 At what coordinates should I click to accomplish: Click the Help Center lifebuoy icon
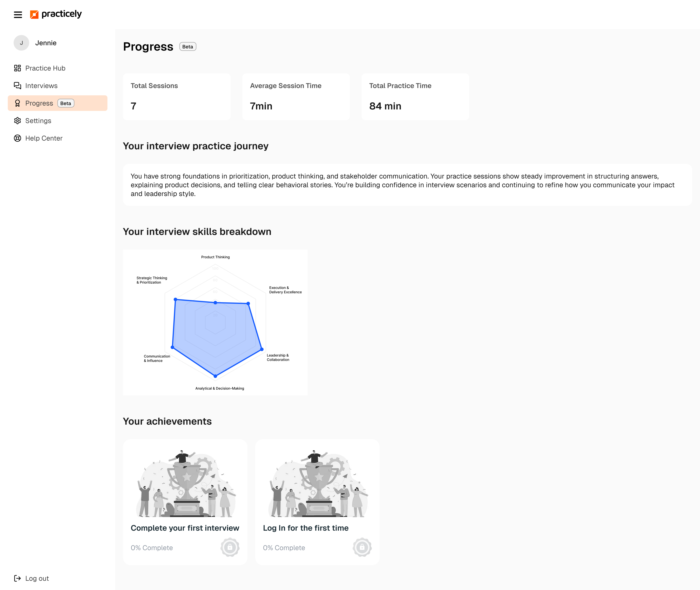[17, 138]
